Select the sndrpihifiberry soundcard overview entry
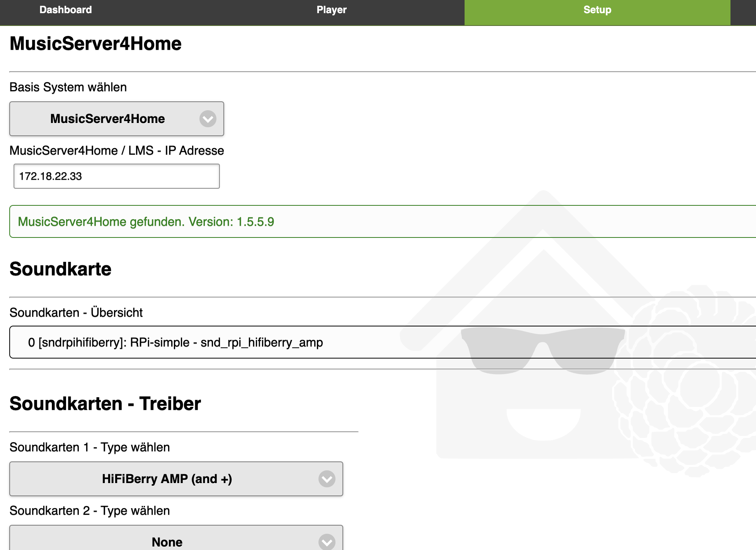 175,342
